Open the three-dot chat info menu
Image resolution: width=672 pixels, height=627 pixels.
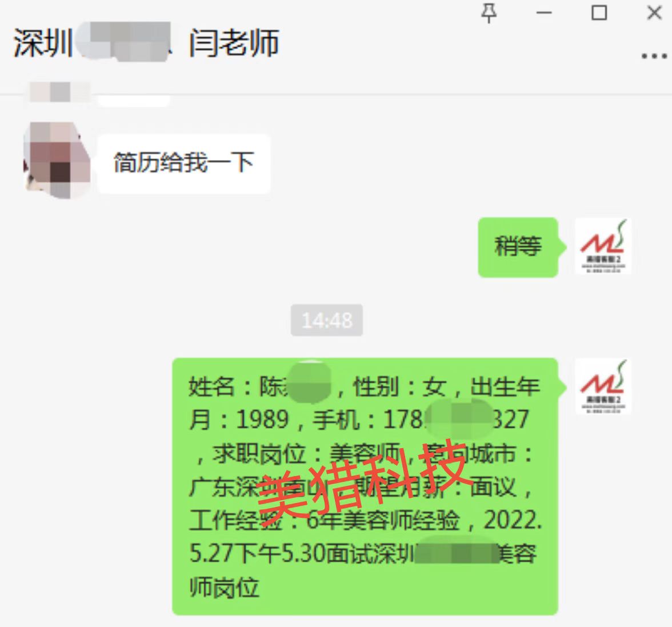[654, 55]
